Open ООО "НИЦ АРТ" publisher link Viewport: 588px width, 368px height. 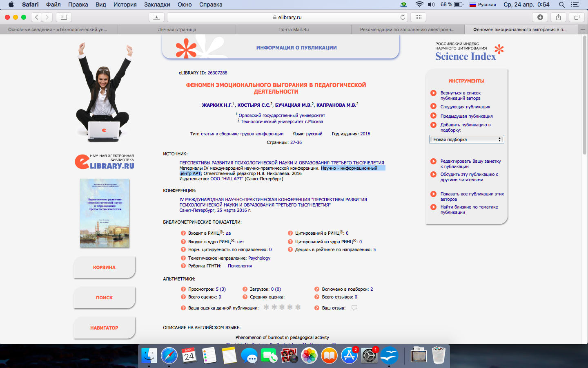(x=227, y=179)
